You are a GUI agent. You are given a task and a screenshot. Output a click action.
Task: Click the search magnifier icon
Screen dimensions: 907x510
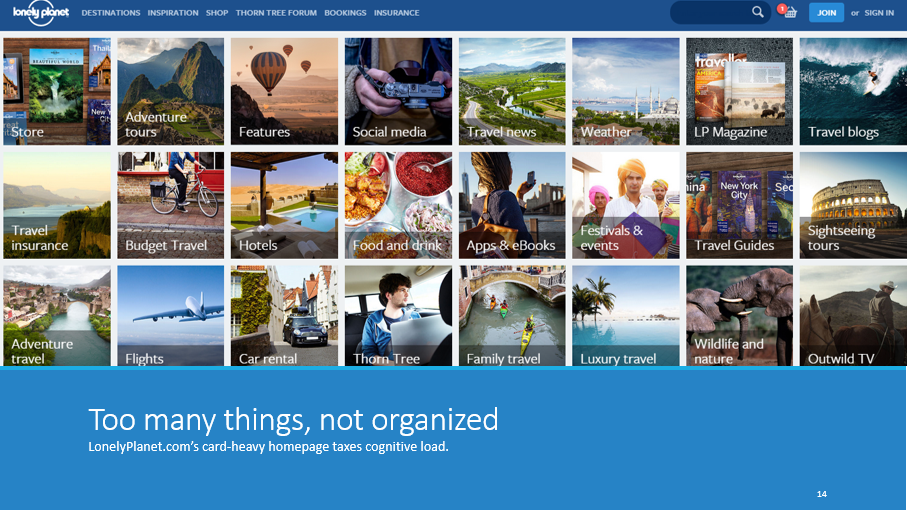click(x=757, y=13)
